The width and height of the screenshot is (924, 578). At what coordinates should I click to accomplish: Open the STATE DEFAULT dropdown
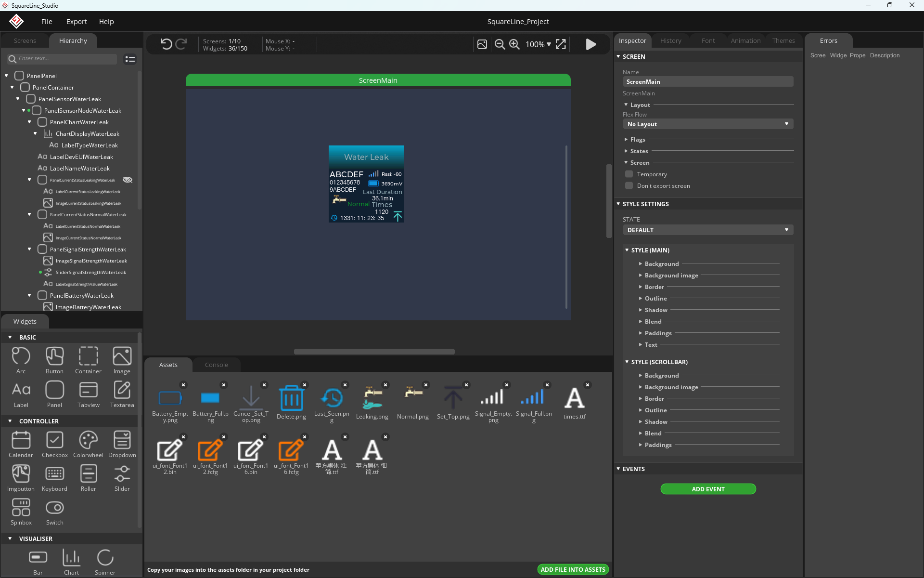(x=708, y=230)
